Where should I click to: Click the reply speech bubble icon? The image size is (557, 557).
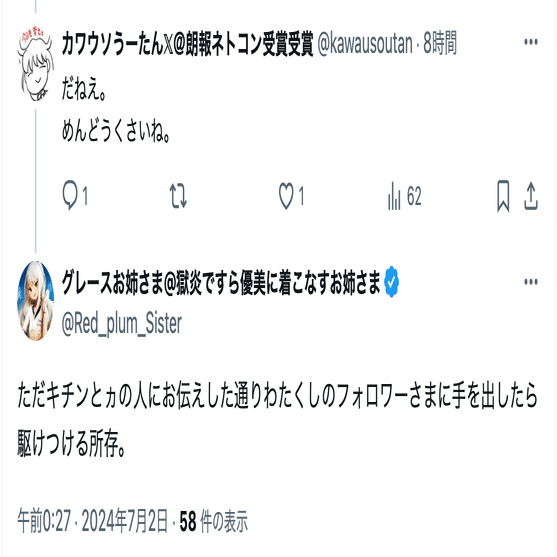(x=70, y=195)
